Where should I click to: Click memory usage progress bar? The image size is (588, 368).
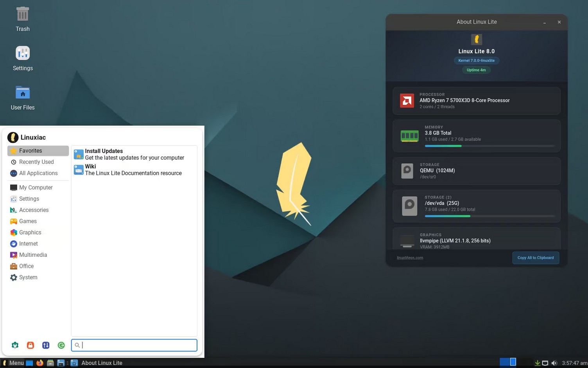(x=489, y=146)
